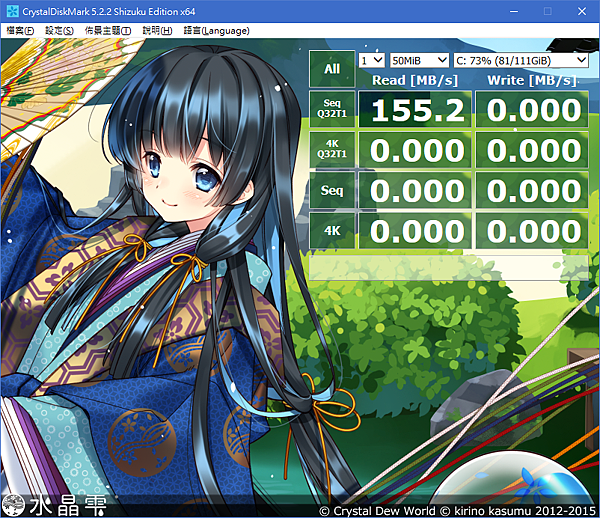Click the Seq Q32T1 read result 155.2
This screenshot has height=518, width=600.
click(415, 109)
